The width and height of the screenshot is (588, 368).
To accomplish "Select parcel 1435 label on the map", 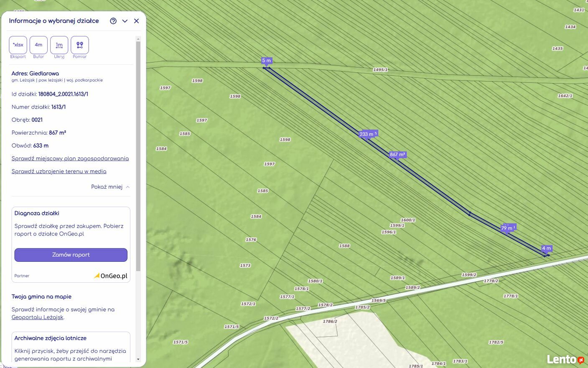I will (x=557, y=49).
